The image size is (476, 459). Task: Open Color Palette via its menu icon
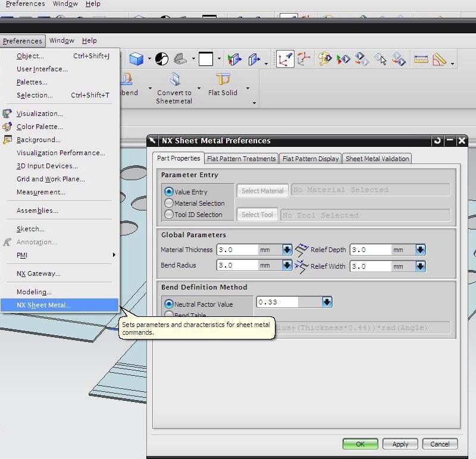point(7,127)
